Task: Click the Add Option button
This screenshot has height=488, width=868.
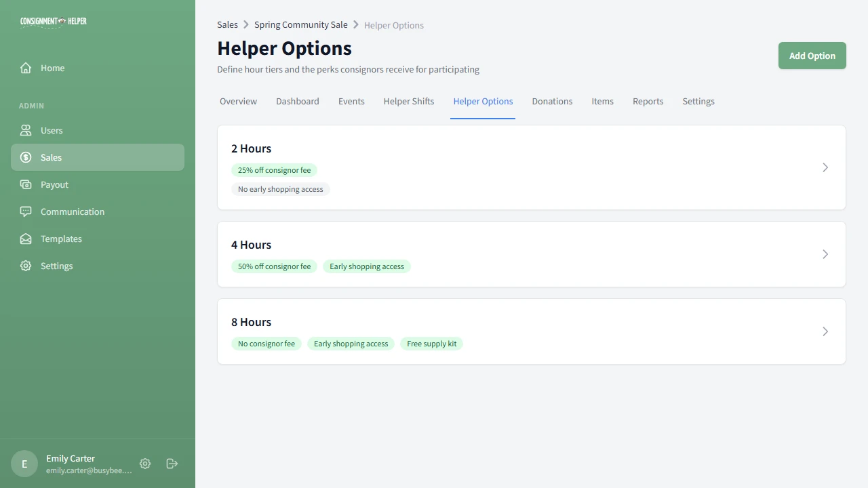Action: [x=812, y=56]
